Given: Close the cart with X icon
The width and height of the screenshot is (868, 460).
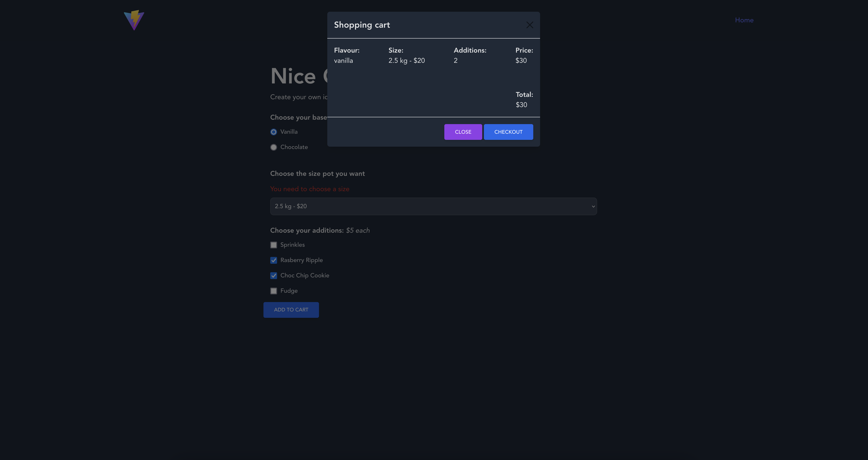Looking at the screenshot, I should (529, 25).
